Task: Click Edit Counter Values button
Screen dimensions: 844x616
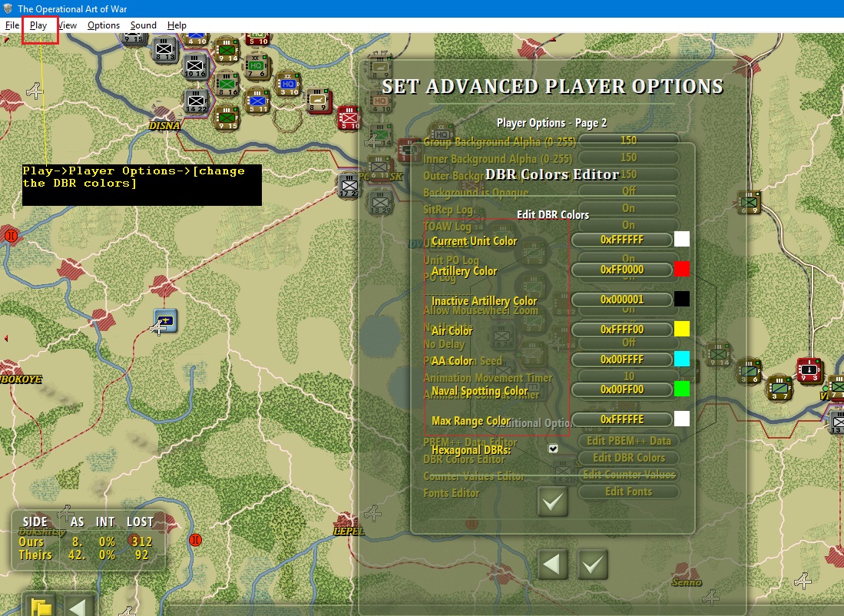Action: (x=628, y=475)
